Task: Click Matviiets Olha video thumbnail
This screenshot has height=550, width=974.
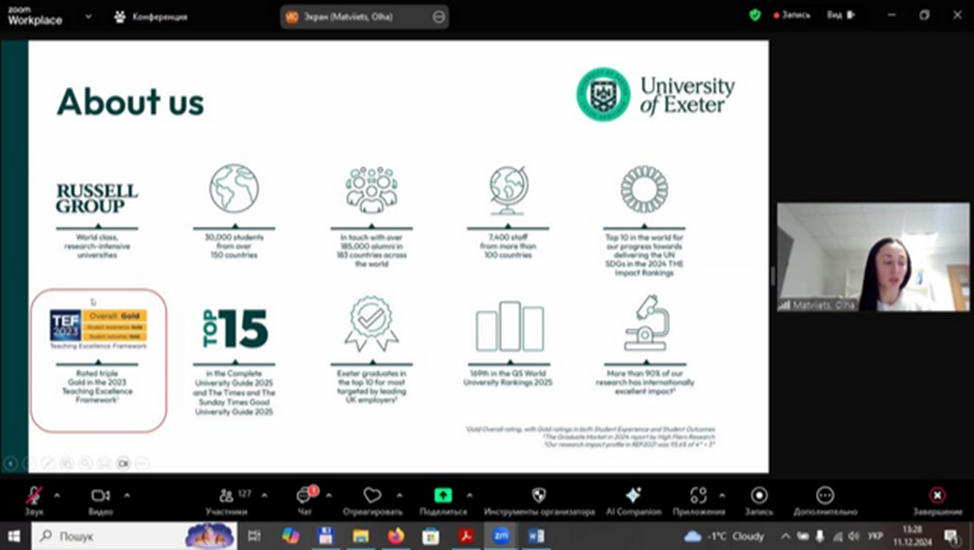Action: [x=873, y=257]
